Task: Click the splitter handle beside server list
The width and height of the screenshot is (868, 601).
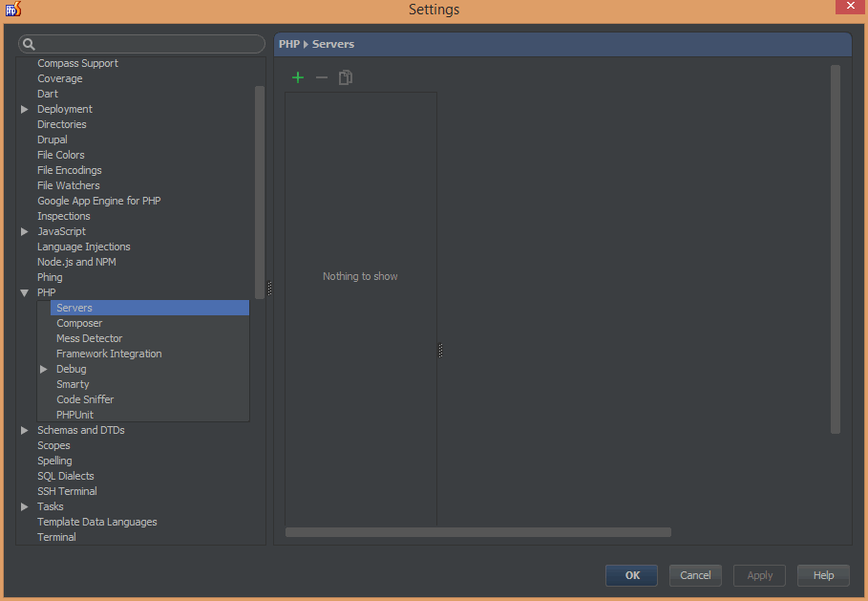Action: (x=440, y=351)
